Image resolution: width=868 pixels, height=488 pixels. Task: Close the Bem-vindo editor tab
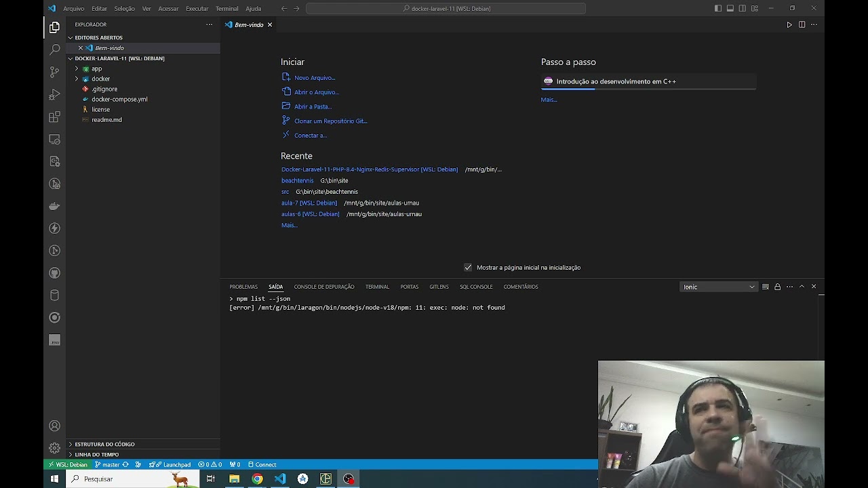[270, 24]
